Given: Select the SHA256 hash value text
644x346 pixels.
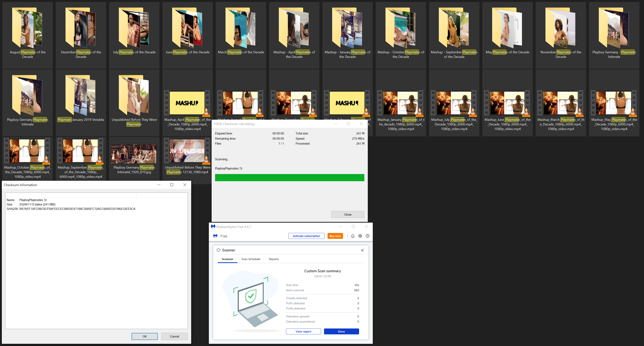Looking at the screenshot, I should (x=77, y=209).
